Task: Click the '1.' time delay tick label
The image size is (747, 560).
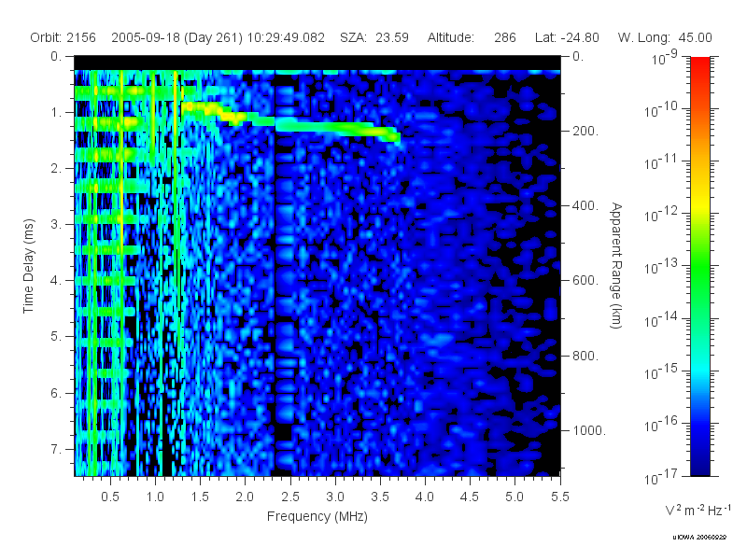Action: coord(57,112)
